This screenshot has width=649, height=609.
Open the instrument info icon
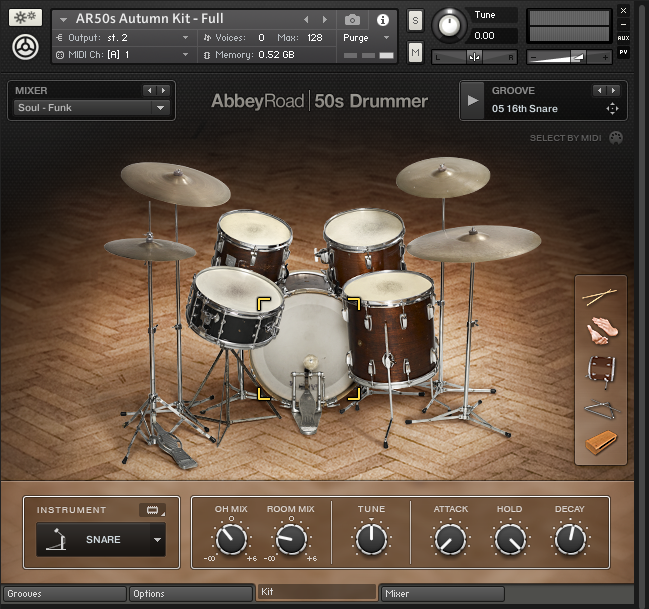click(x=382, y=20)
